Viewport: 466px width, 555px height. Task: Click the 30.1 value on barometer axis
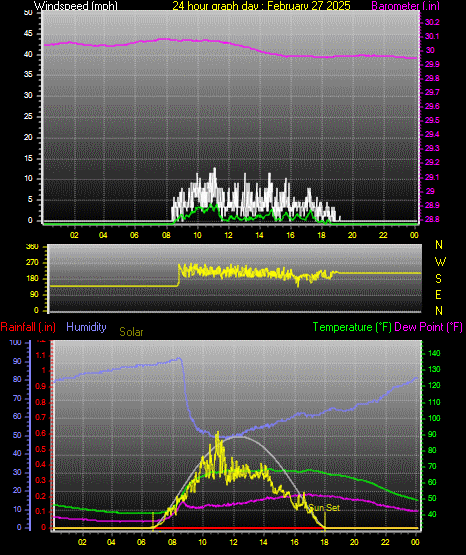point(432,36)
